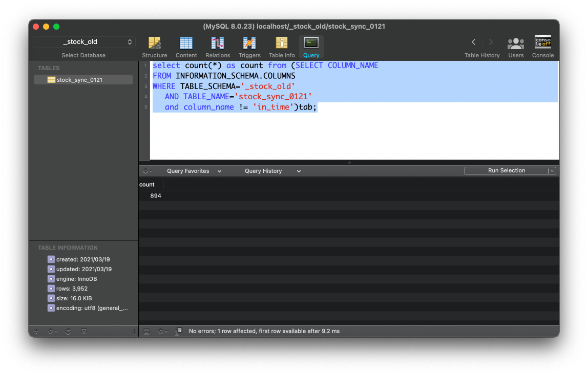Open Query History menu
Image resolution: width=588 pixels, height=375 pixels.
pyautogui.click(x=272, y=171)
